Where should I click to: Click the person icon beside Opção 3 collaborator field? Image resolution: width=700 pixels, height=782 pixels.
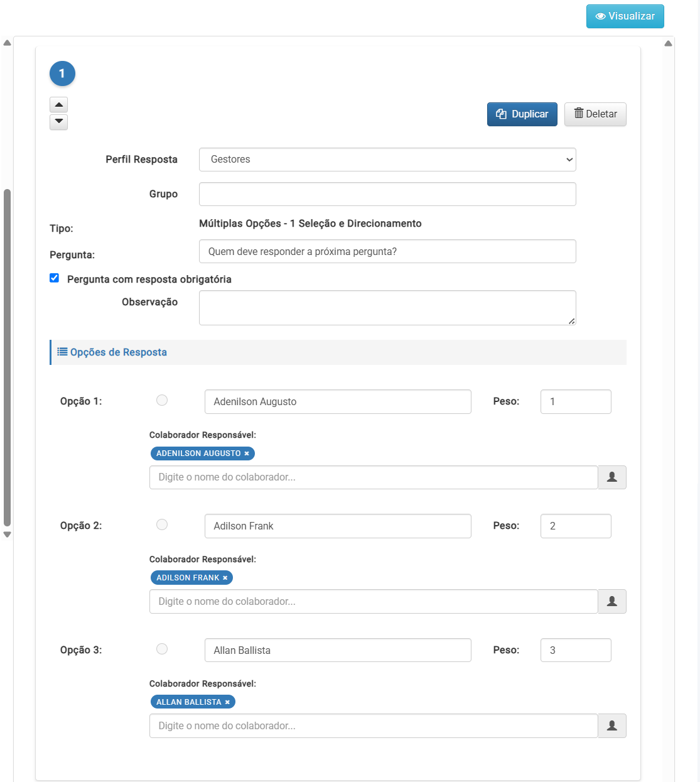tap(611, 726)
